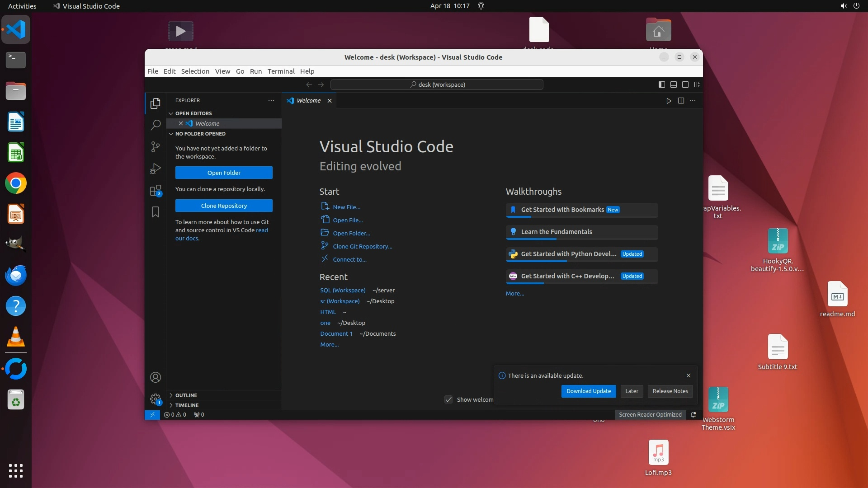Uncheck Show welcome page on startup
868x488 pixels.
(x=448, y=399)
